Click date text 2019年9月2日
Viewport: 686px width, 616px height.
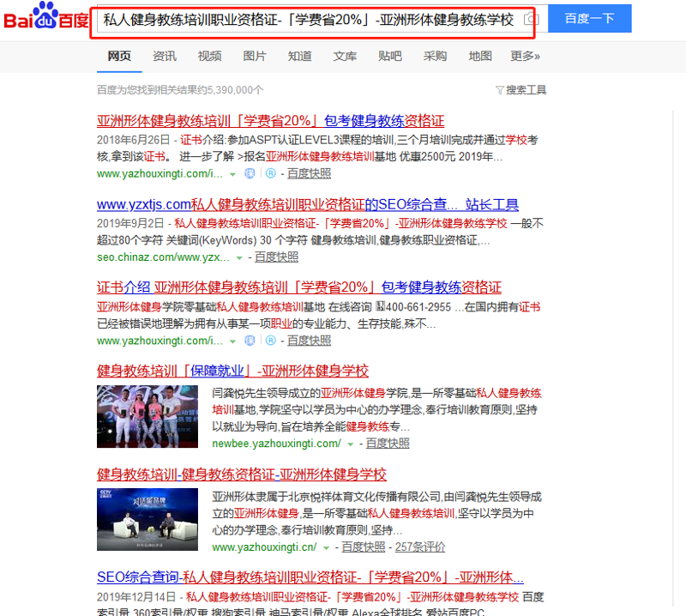[x=130, y=224]
